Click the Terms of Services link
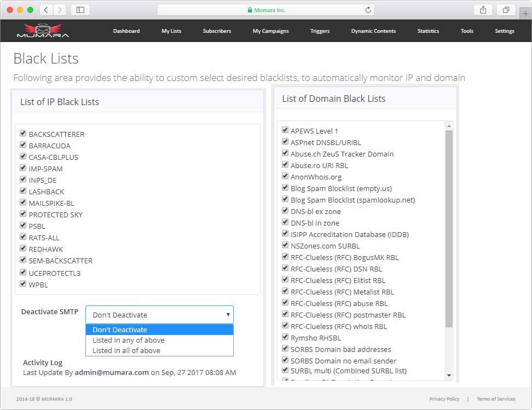This screenshot has width=532, height=410. click(x=496, y=399)
